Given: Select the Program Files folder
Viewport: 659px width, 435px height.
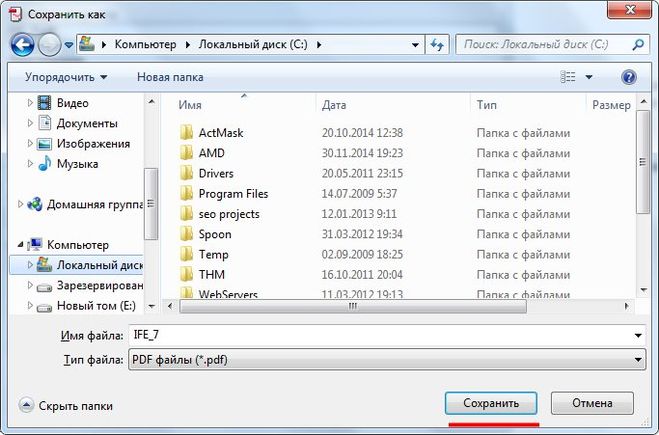Looking at the screenshot, I should (232, 193).
